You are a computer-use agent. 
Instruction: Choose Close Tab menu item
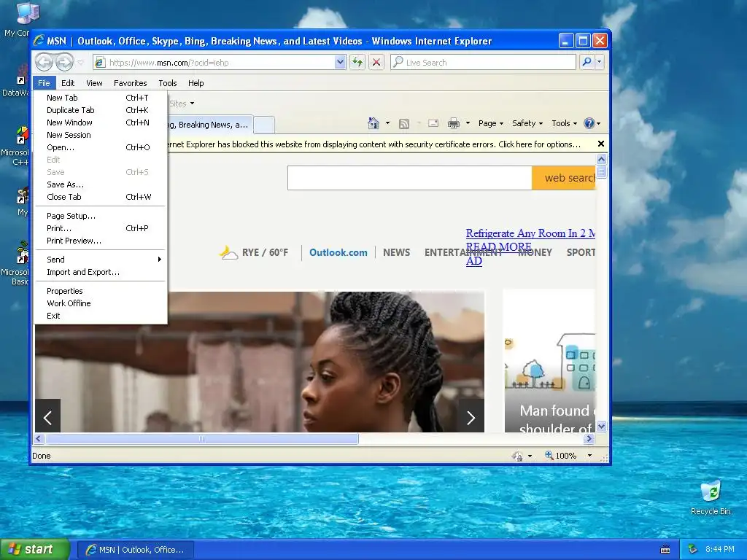[100, 197]
